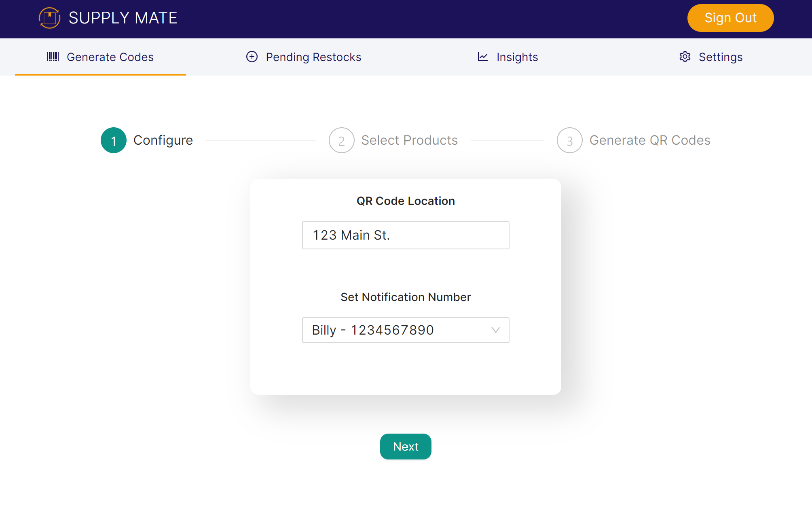This screenshot has width=812, height=531.
Task: Switch to the Pending Restocks tab
Action: 304,57
